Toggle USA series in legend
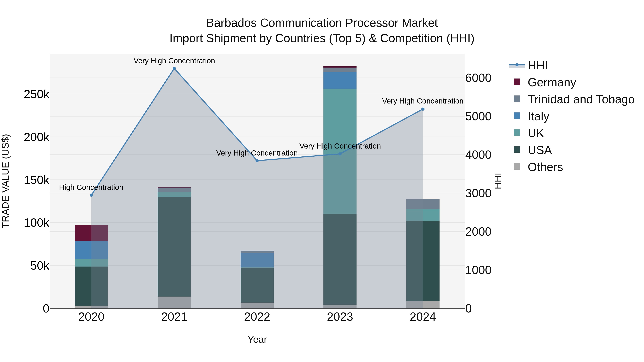 coord(533,150)
